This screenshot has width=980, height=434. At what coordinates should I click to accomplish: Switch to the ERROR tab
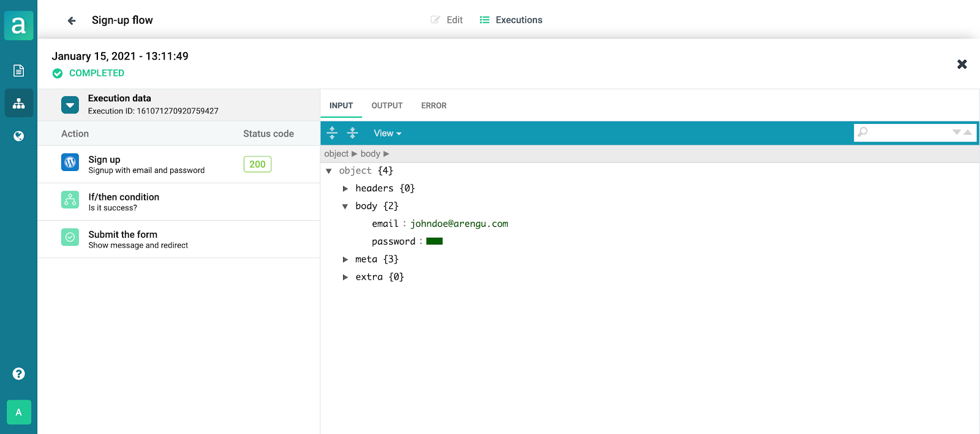[434, 105]
